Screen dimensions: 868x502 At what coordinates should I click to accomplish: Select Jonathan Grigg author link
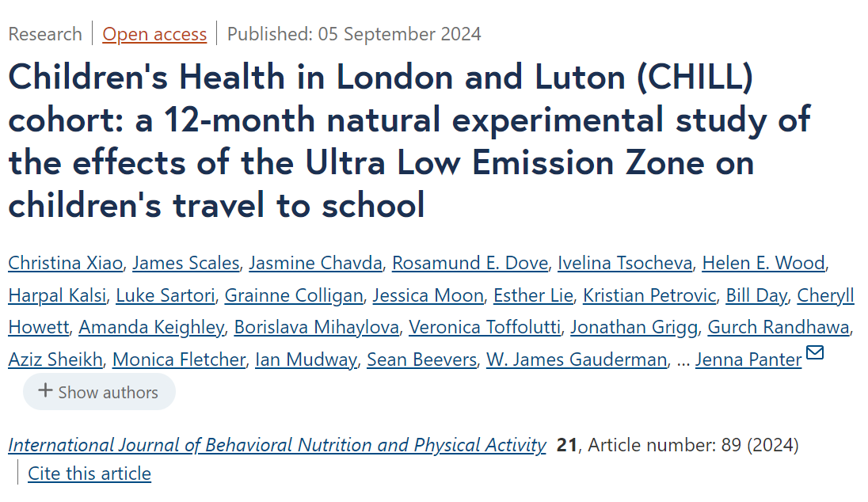634,328
